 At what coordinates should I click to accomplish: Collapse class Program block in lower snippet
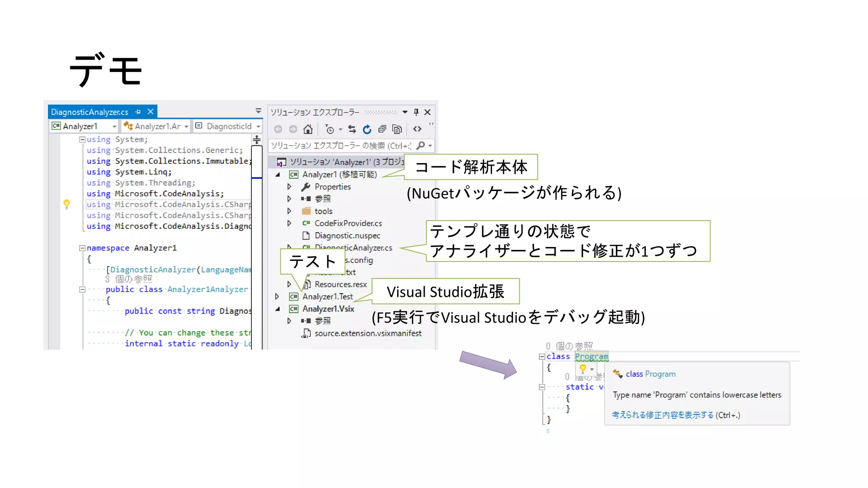[542, 357]
